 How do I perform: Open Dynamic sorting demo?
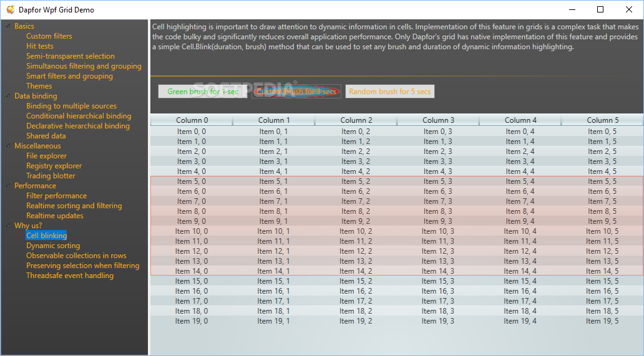[x=53, y=245]
